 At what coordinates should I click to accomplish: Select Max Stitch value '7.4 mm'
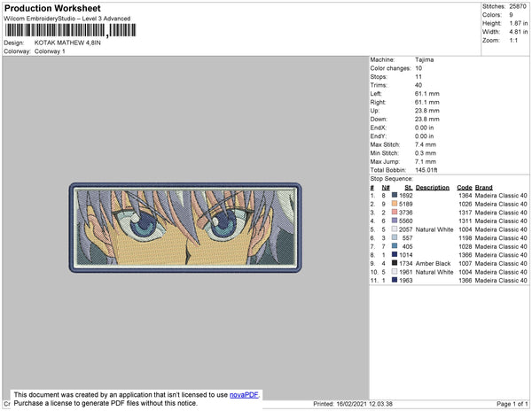426,144
